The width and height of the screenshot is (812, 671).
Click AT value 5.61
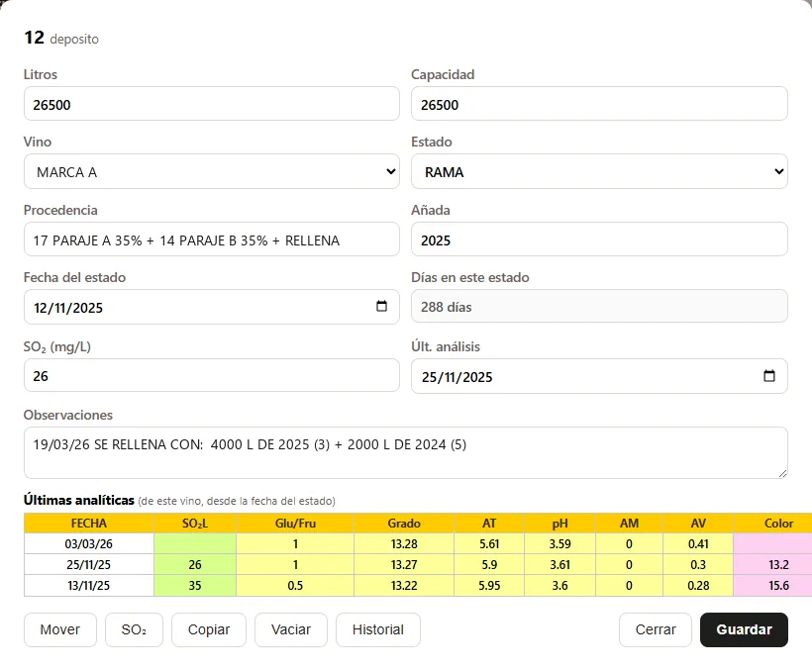(x=489, y=543)
